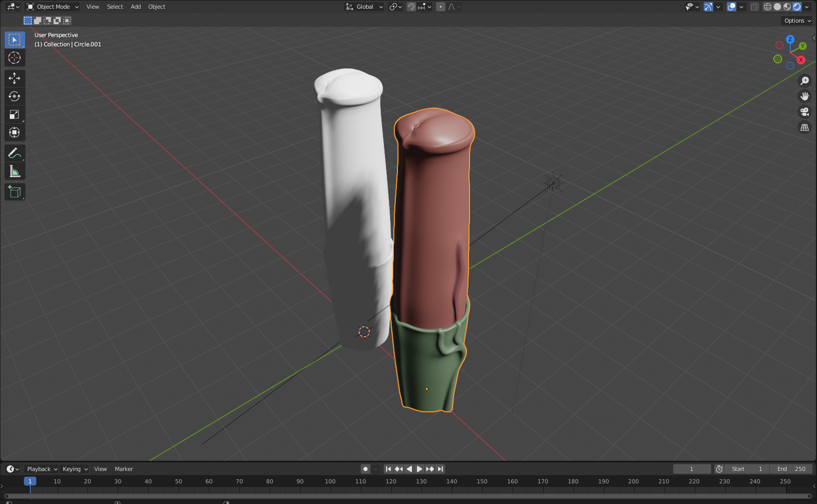This screenshot has width=817, height=504.
Task: Select the Cursor tool in toolbar
Action: pos(14,58)
